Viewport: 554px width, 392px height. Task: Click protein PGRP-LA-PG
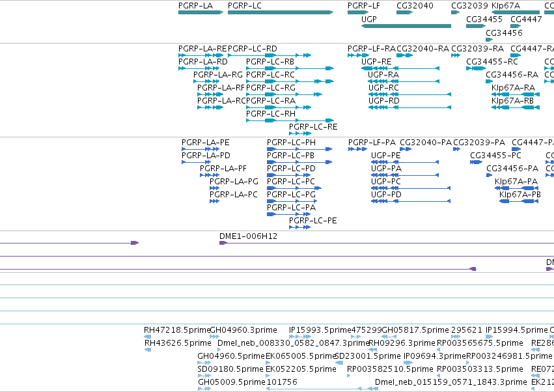point(214,188)
